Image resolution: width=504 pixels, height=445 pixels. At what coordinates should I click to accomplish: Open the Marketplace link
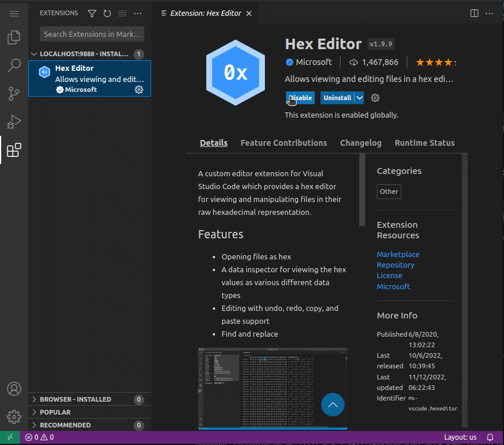click(398, 254)
